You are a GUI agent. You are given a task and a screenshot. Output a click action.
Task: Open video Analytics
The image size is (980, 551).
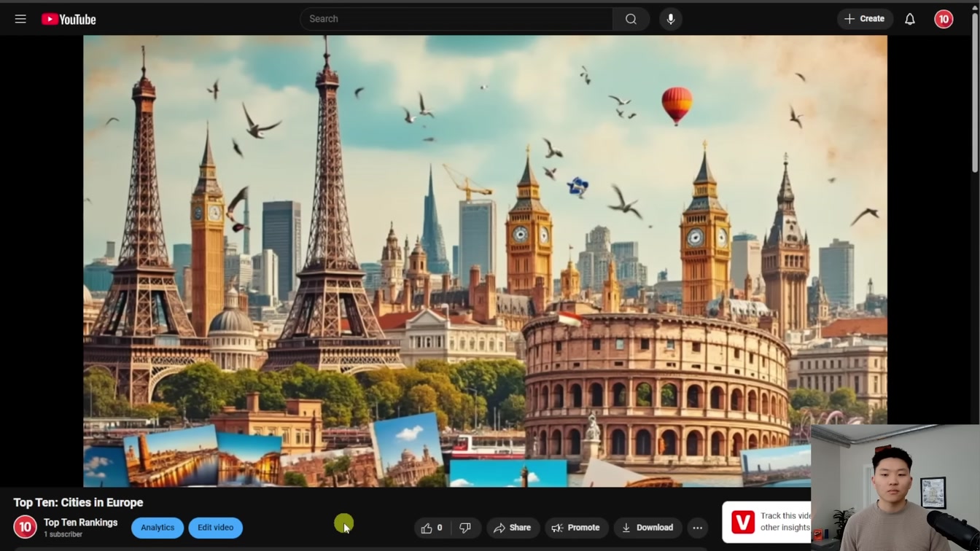(x=157, y=528)
